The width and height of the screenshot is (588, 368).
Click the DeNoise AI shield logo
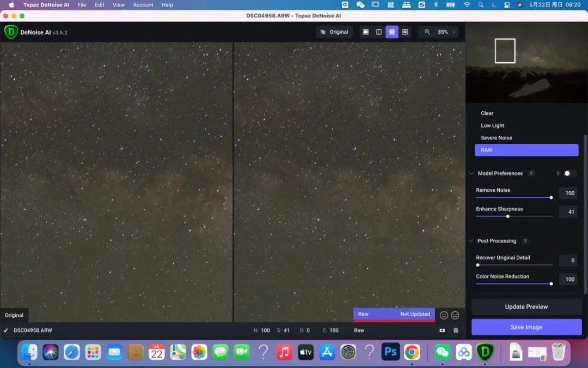point(11,32)
